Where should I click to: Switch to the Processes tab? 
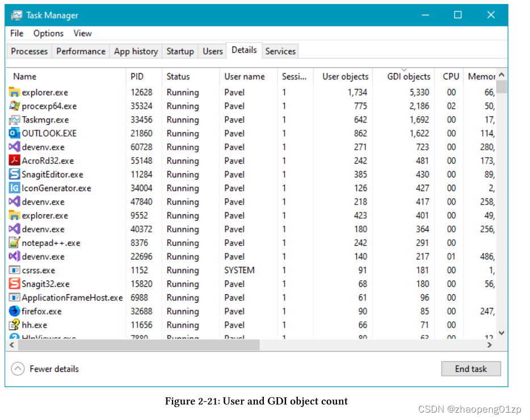pyautogui.click(x=30, y=52)
